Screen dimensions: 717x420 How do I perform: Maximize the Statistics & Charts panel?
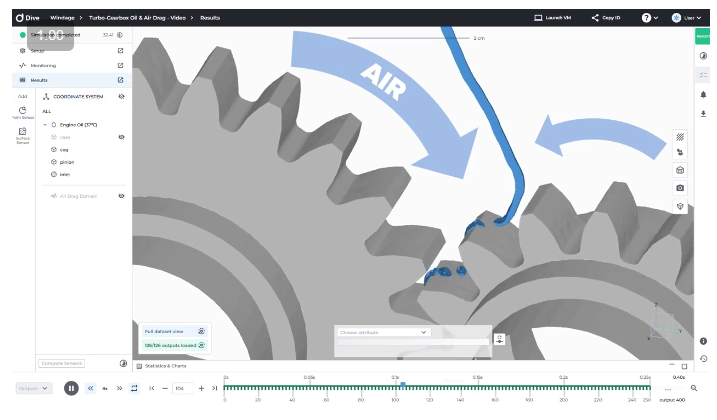(x=684, y=366)
